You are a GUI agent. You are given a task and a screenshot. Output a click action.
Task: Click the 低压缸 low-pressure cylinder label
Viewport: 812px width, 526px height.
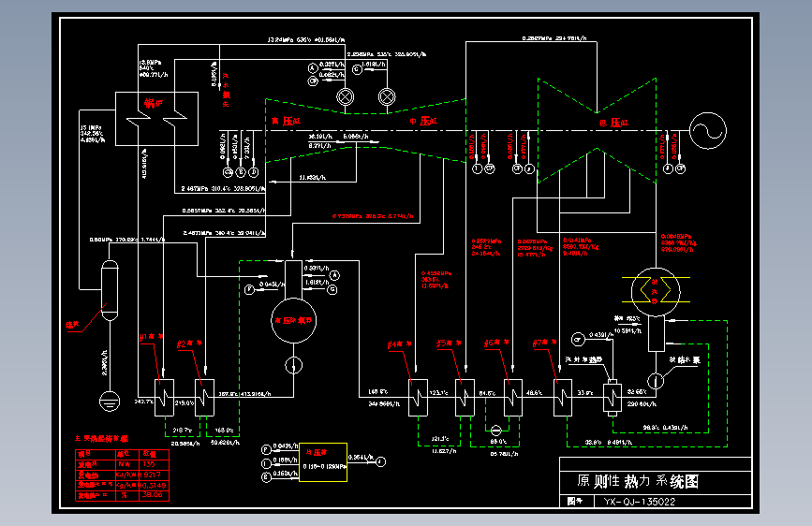pos(614,123)
